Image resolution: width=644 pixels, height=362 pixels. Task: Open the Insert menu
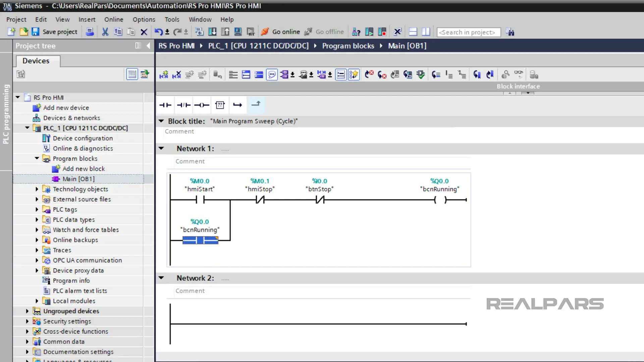pyautogui.click(x=87, y=19)
